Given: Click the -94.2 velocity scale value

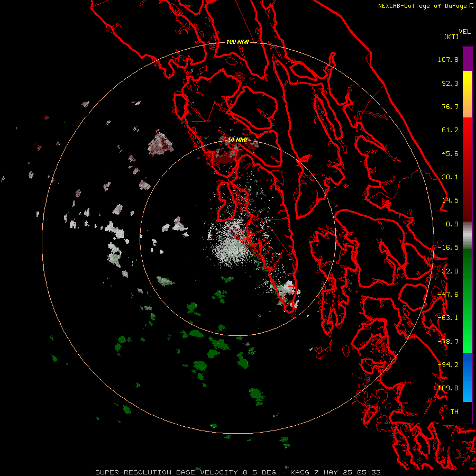Looking at the screenshot, I should coord(448,365).
